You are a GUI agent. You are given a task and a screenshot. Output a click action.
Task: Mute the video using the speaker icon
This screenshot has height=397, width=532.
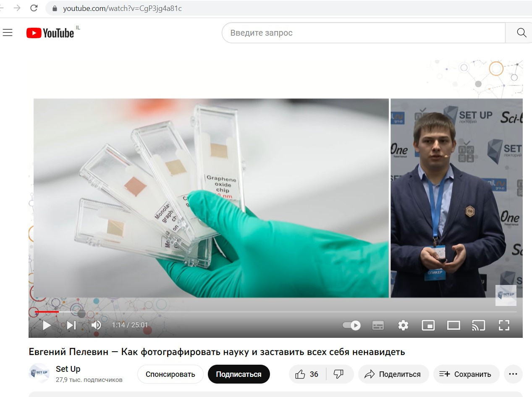(96, 325)
